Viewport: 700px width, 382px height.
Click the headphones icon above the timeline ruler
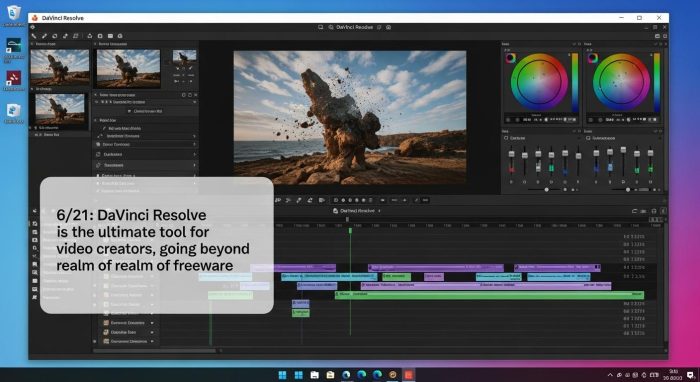click(x=654, y=211)
